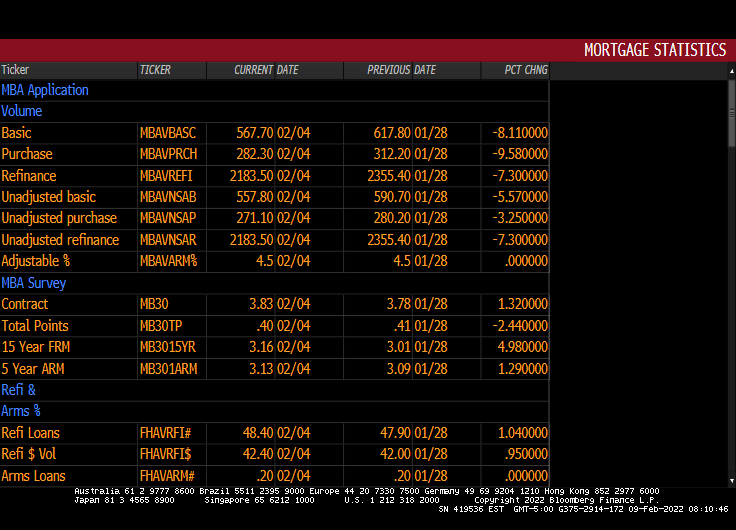This screenshot has height=530, width=736.
Task: Select the Volume subsection heading
Action: pyautogui.click(x=22, y=111)
